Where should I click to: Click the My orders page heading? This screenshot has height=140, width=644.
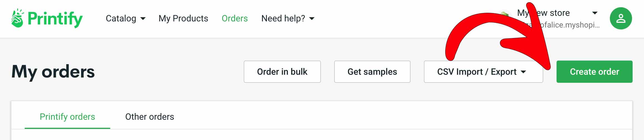(53, 72)
